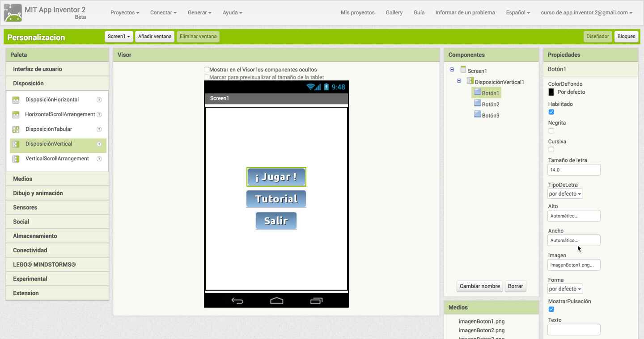Click the DisposiciónVertical1 component icon

click(470, 81)
